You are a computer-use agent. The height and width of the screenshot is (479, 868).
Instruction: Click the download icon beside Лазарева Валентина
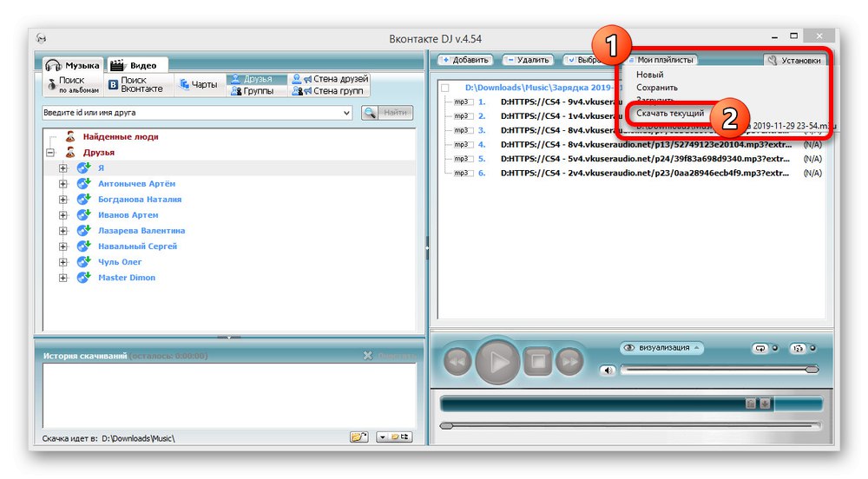pyautogui.click(x=83, y=230)
